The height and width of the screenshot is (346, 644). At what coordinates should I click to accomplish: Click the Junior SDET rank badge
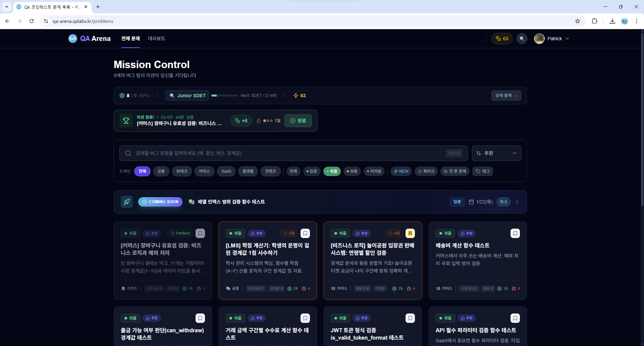(187, 96)
